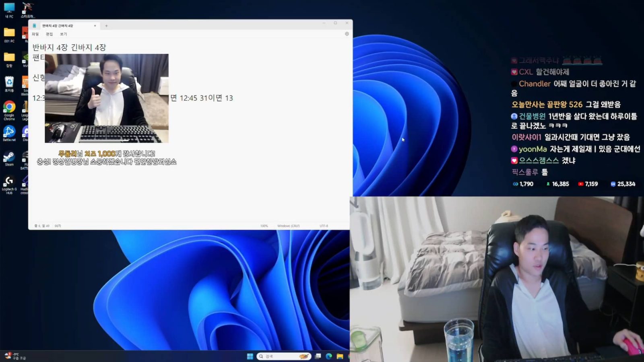Close the 반바지 4장 긴바지 4장 tab
Viewport: 644px width, 362px height.
pyautogui.click(x=95, y=26)
